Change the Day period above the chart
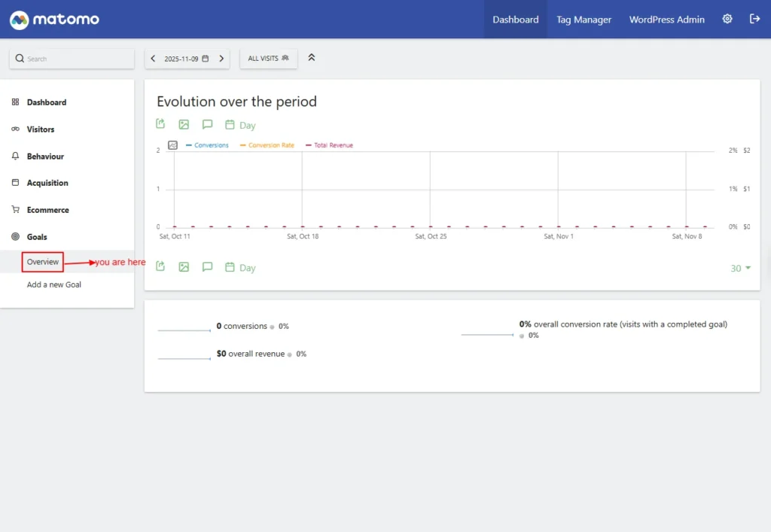 click(x=241, y=125)
